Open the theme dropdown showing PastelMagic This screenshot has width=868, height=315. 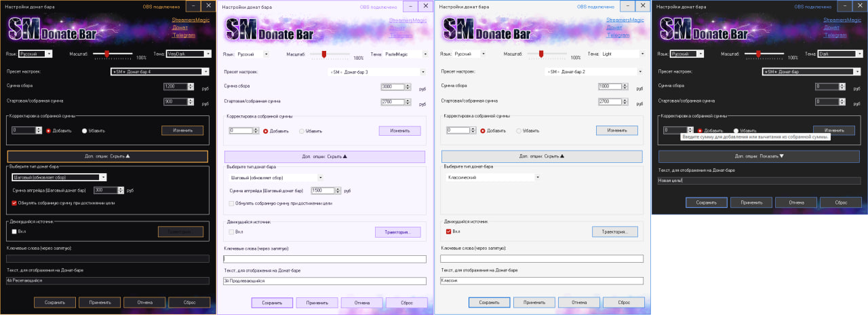[x=405, y=54]
